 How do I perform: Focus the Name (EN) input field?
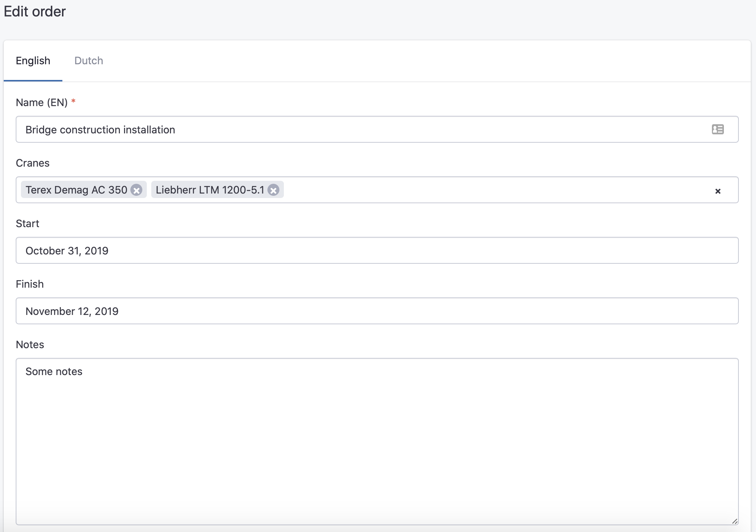(377, 129)
